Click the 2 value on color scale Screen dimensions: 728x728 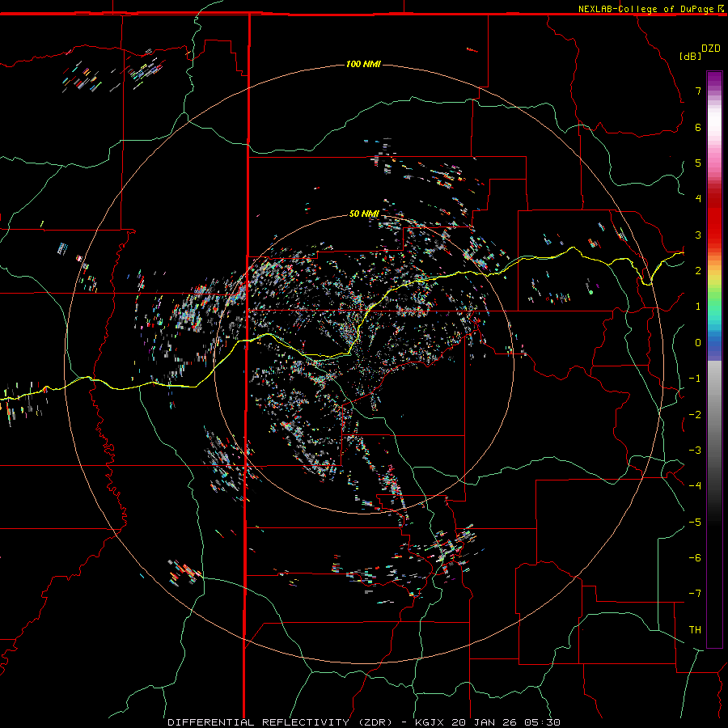click(698, 271)
